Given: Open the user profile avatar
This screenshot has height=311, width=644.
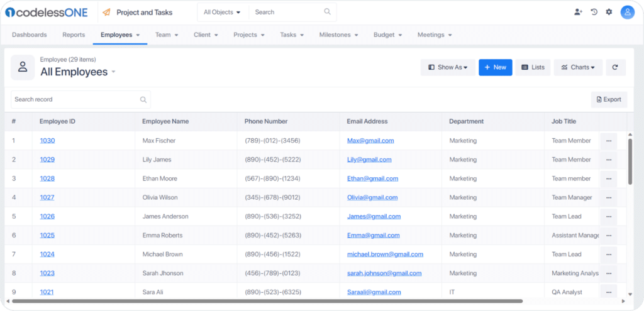Looking at the screenshot, I should coord(627,13).
